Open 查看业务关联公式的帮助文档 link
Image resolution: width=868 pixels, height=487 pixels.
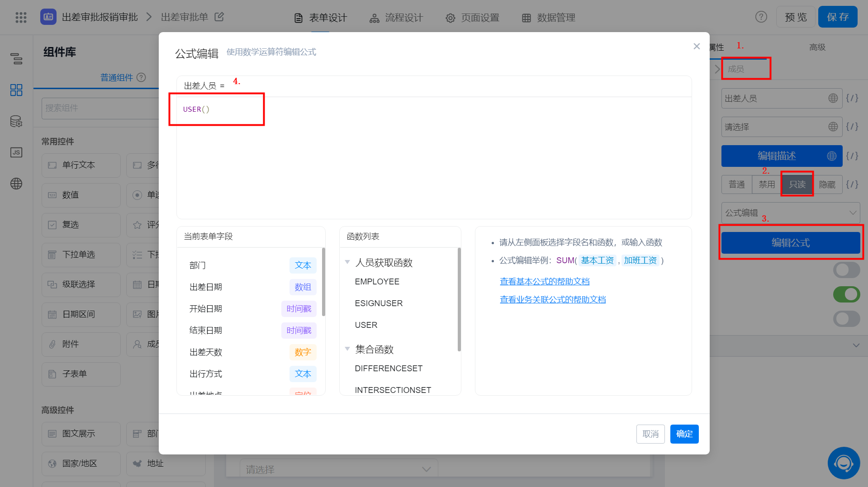coord(553,299)
